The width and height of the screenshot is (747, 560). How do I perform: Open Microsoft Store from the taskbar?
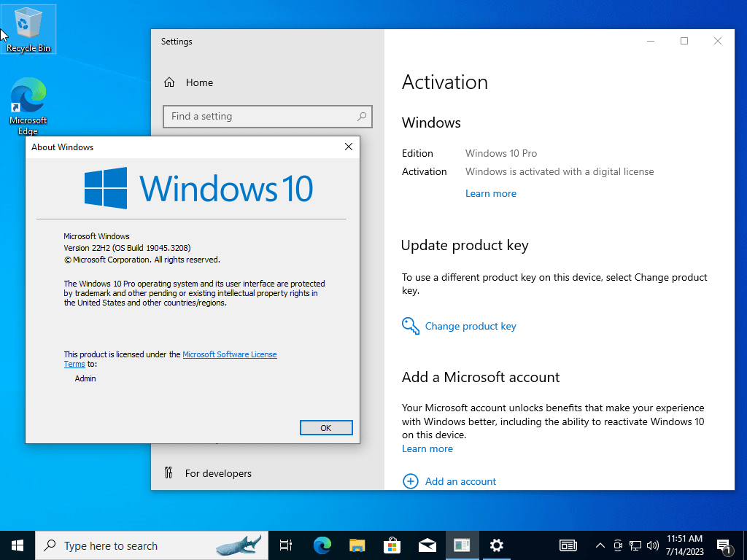click(x=392, y=545)
